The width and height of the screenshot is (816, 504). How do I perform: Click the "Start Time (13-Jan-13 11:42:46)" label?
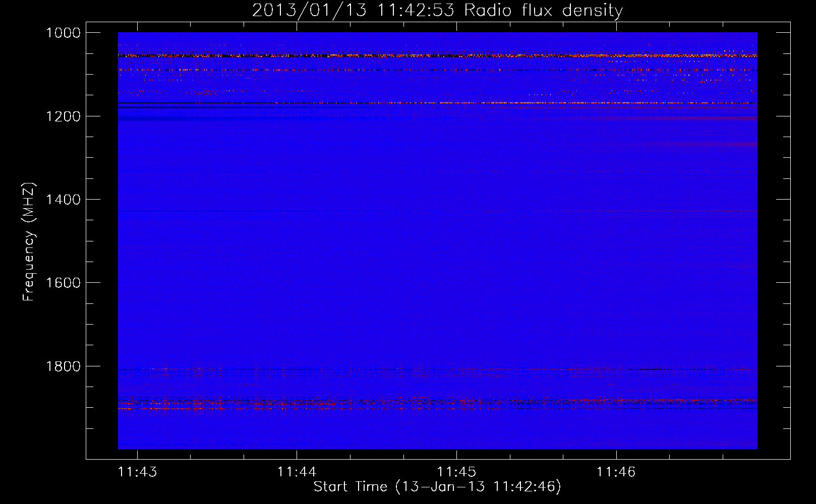(437, 487)
